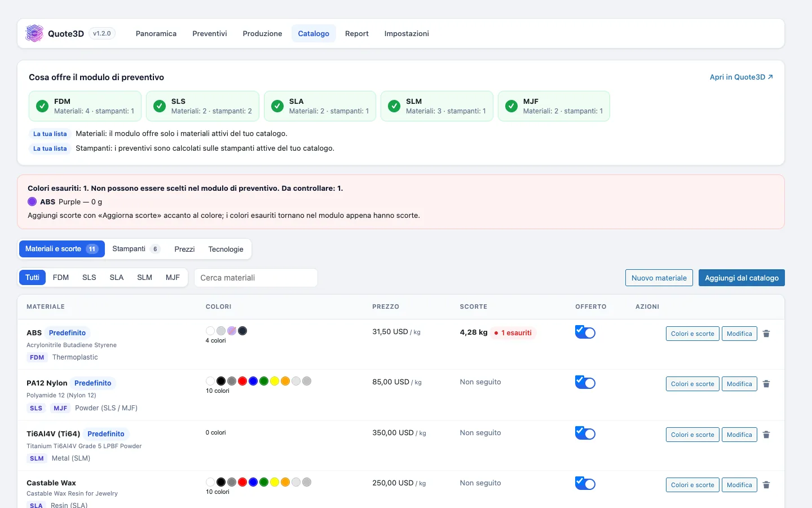Switch to the Stampanti tab

(x=136, y=249)
